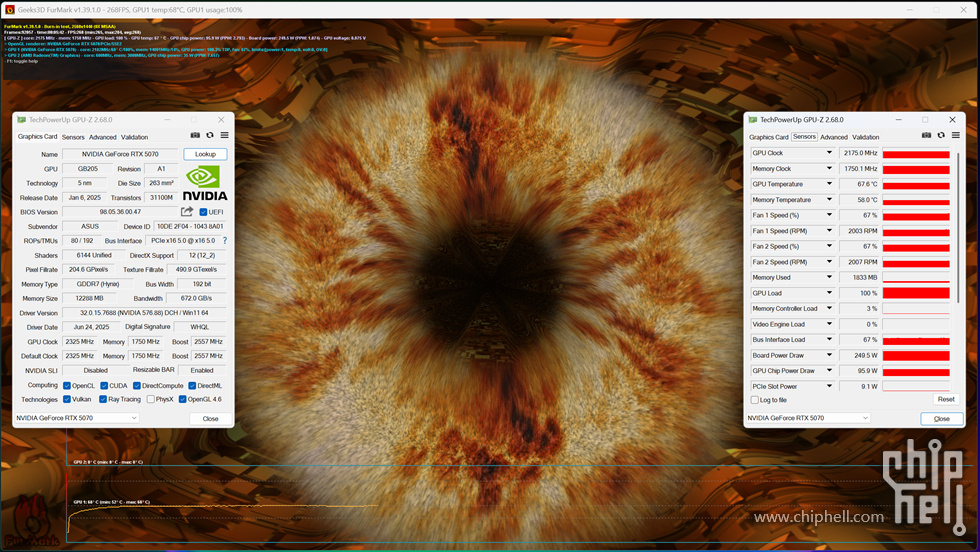Open the Validation tab in the Sensors window
The image size is (980, 552).
click(x=865, y=137)
